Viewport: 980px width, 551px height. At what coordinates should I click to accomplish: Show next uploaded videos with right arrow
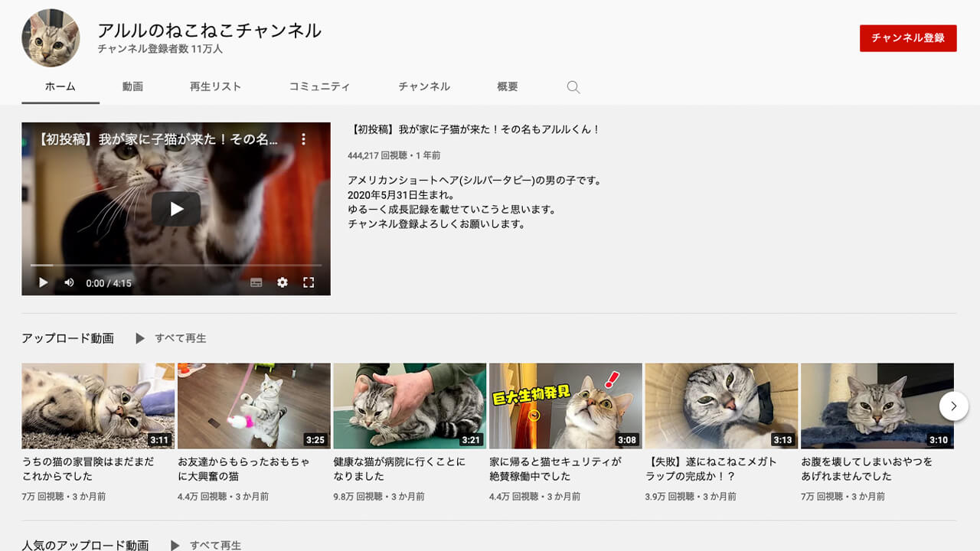coord(953,406)
